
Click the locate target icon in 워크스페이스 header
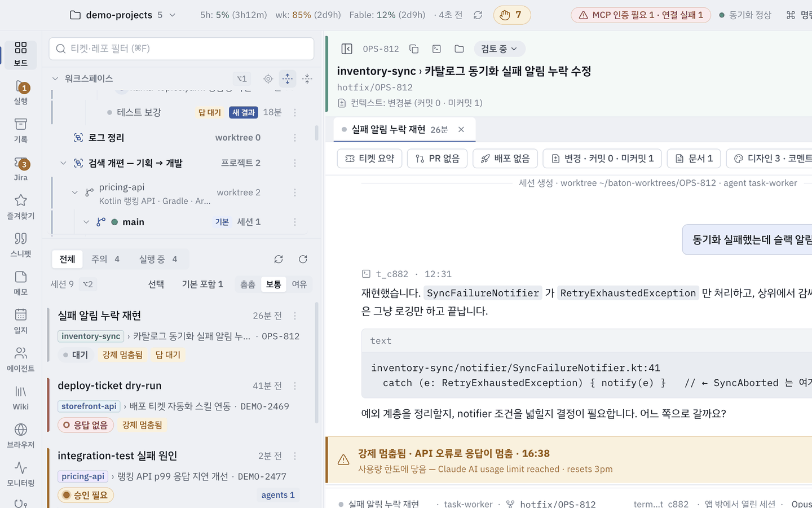[268, 79]
